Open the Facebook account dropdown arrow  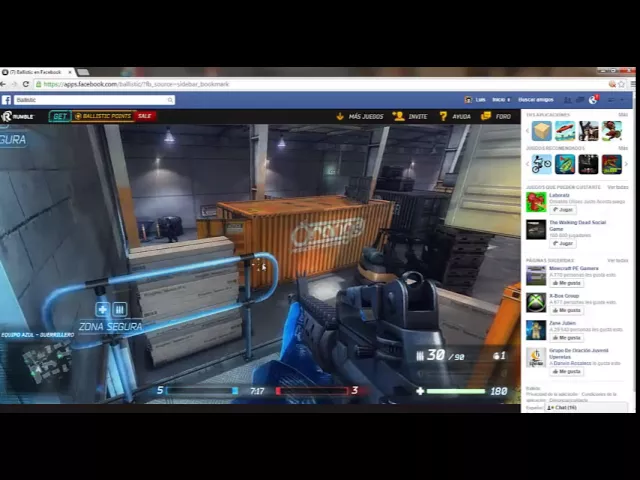(622, 100)
